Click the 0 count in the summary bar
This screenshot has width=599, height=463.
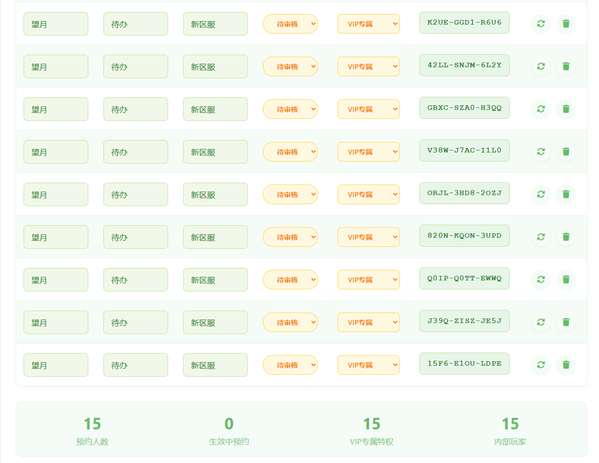(229, 424)
